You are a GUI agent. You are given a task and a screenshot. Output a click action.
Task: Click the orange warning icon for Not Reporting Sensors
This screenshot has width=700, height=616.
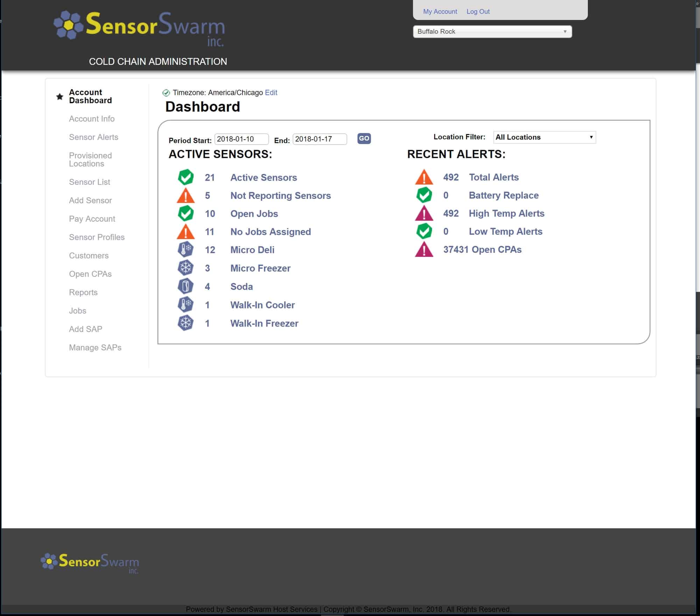pos(185,196)
